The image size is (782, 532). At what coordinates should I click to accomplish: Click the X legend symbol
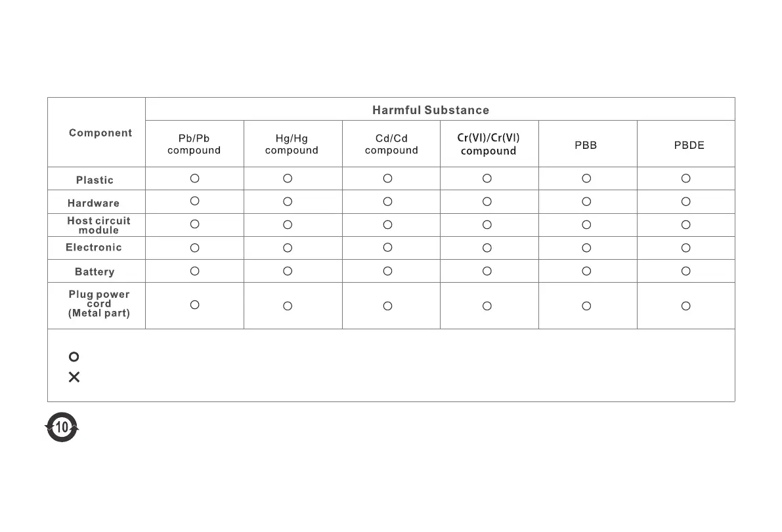click(x=74, y=377)
